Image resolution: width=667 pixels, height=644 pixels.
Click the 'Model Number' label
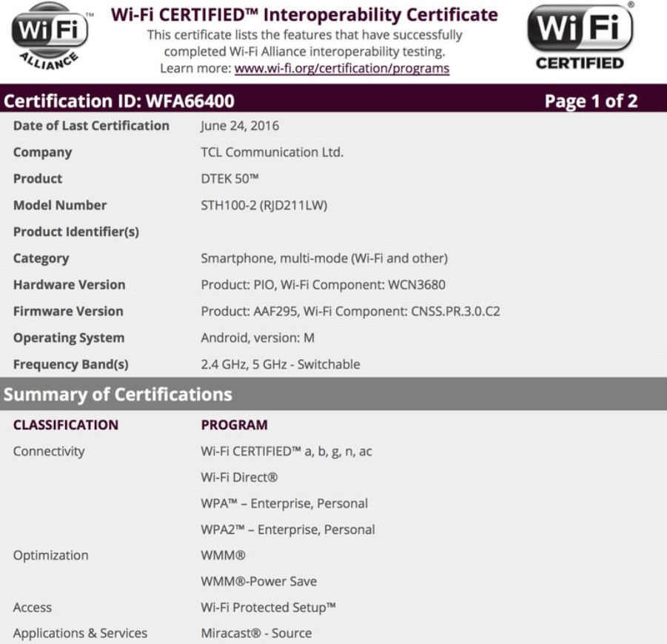pyautogui.click(x=60, y=206)
